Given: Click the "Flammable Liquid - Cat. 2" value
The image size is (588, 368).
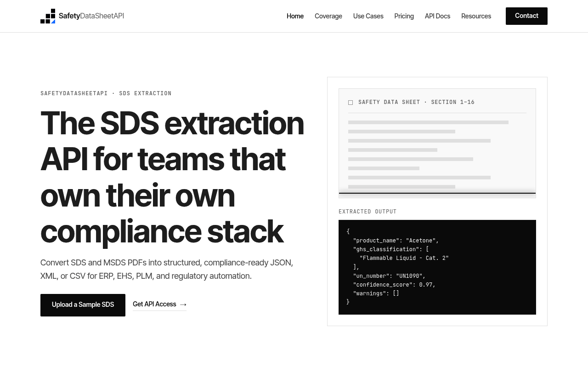Looking at the screenshot, I should (x=404, y=258).
